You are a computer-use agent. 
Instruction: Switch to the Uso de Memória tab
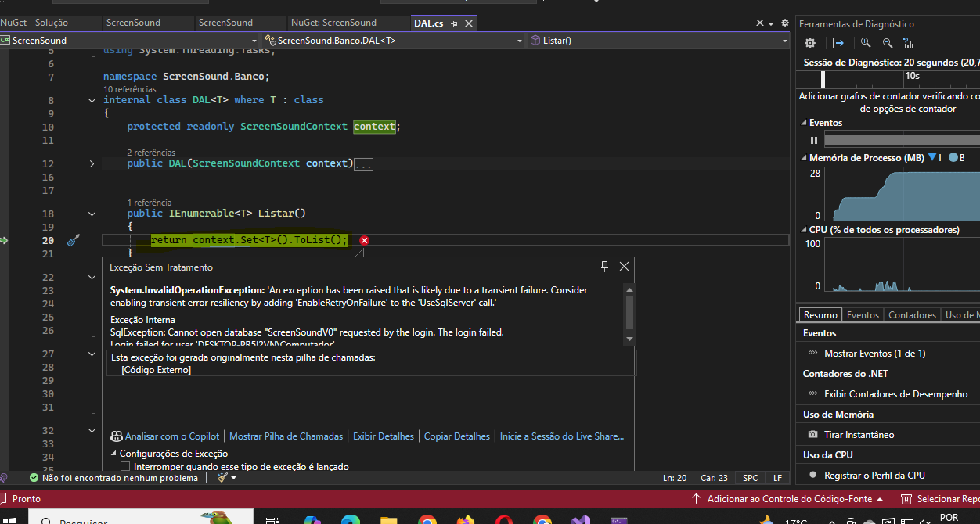(961, 314)
